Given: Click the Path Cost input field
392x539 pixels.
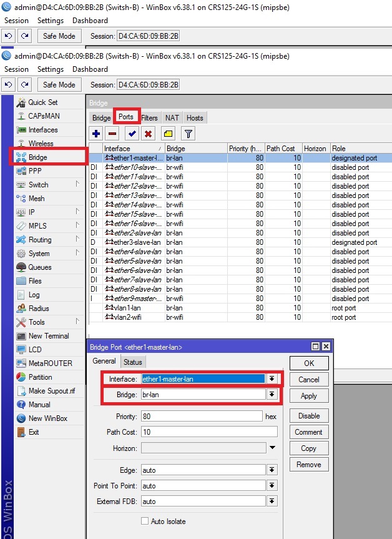Looking at the screenshot, I should pos(209,432).
